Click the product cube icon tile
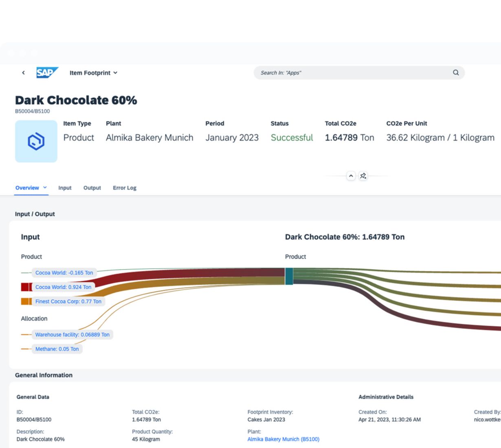The height and width of the screenshot is (448, 501). 36,141
